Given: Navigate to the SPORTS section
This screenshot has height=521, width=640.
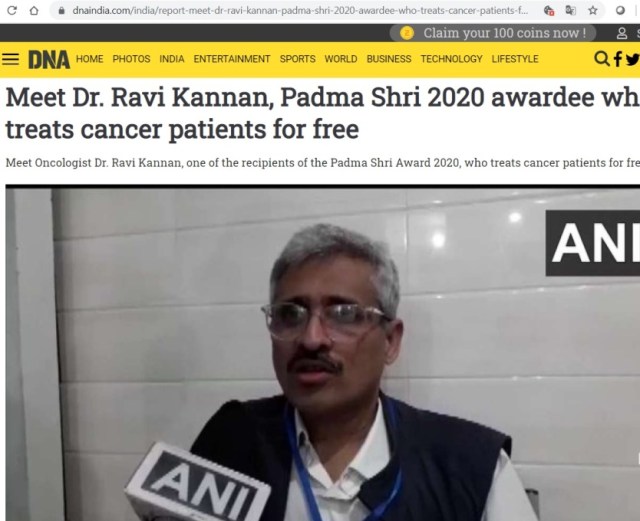Looking at the screenshot, I should tap(298, 59).
